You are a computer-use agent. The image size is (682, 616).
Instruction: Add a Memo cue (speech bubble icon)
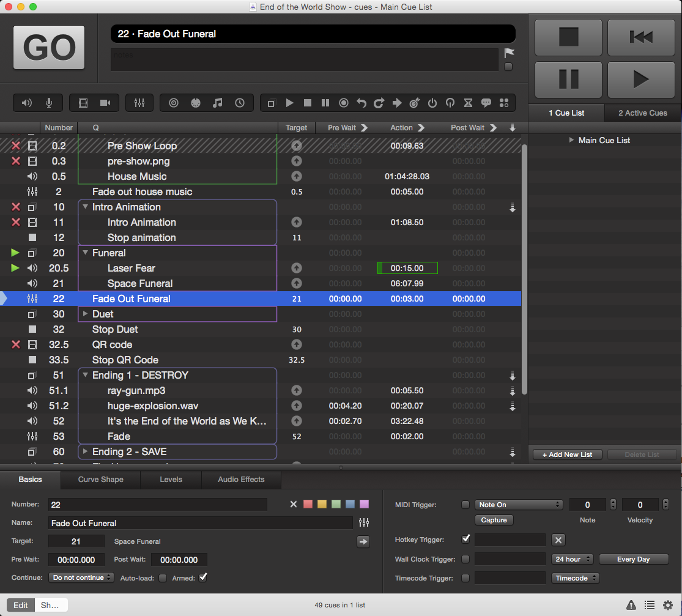click(x=486, y=103)
